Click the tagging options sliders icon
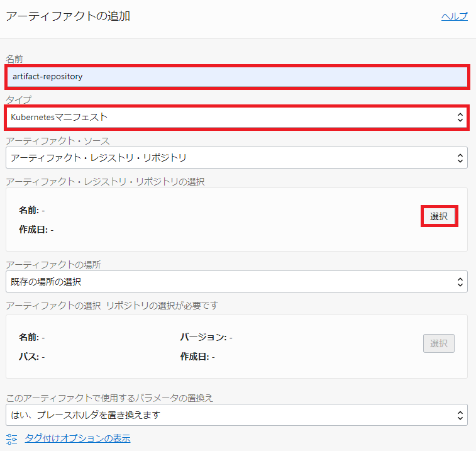This screenshot has height=451, width=476. pos(11,438)
